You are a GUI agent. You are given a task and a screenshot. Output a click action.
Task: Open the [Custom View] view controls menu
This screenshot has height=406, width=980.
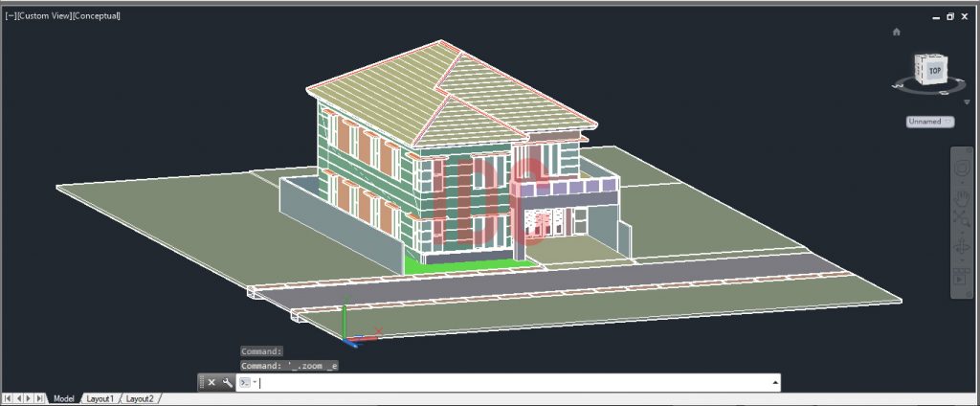[x=44, y=15]
